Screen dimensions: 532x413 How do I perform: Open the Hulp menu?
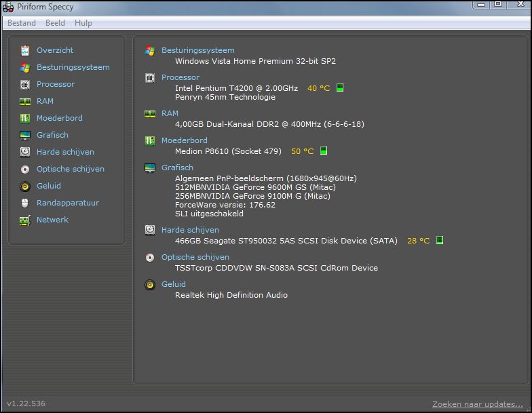click(x=83, y=23)
